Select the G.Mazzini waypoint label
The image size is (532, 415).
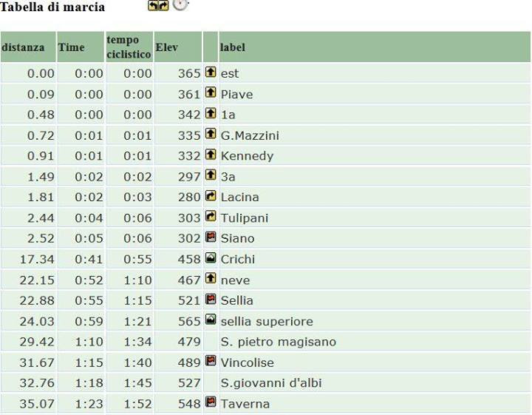[250, 135]
